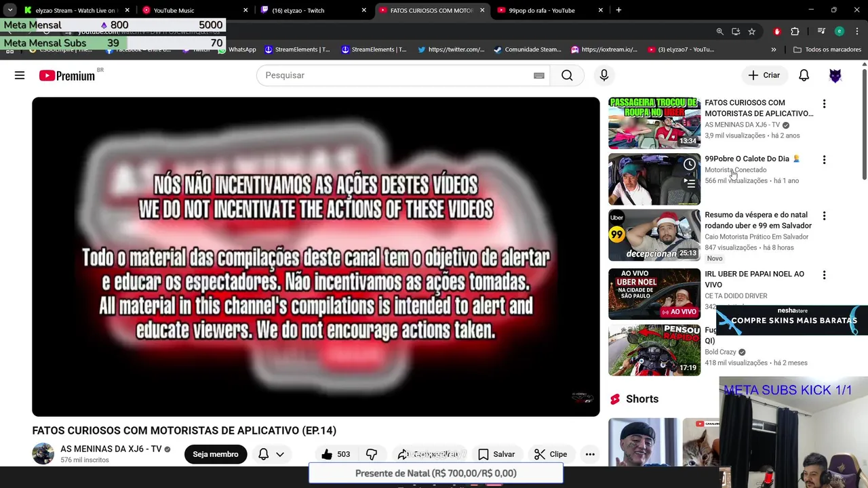
Task: Open options for 99Pobre O Calote video
Action: 824,160
